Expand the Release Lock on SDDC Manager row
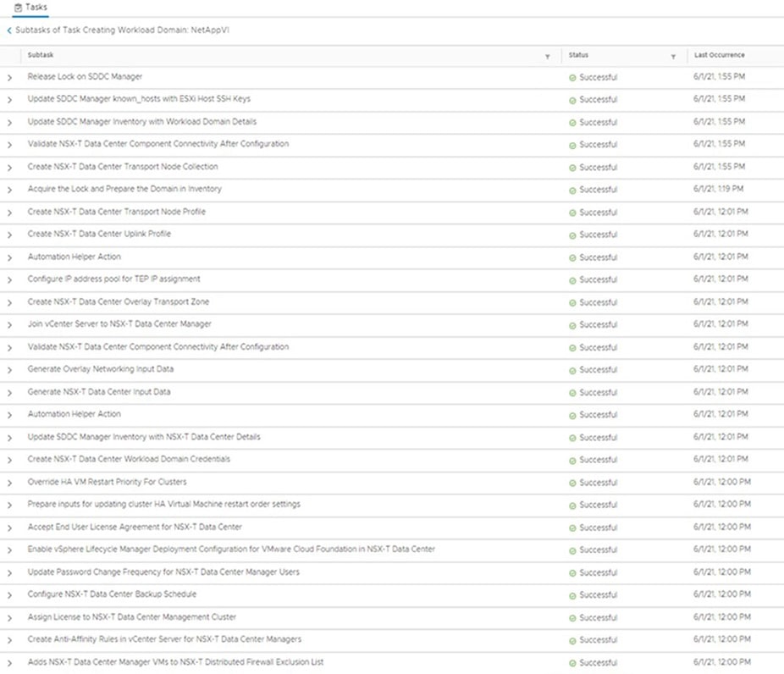Image resolution: width=784 pixels, height=674 pixels. 9,78
